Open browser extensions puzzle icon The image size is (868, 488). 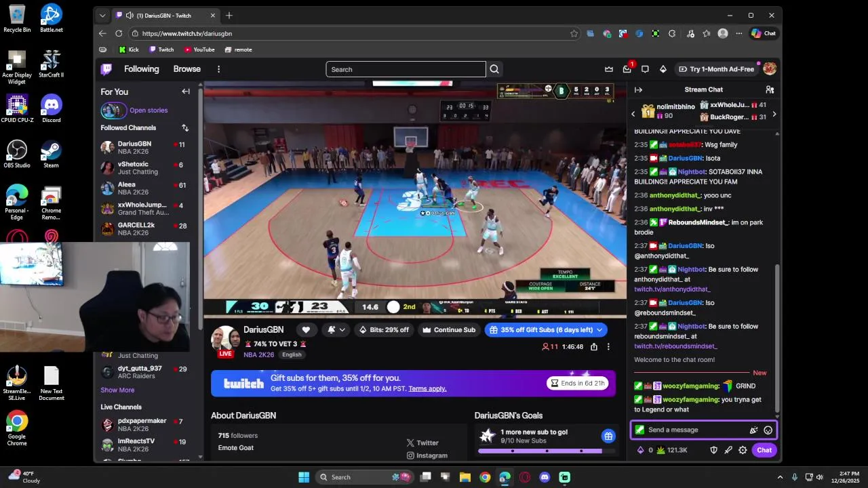[x=672, y=33]
